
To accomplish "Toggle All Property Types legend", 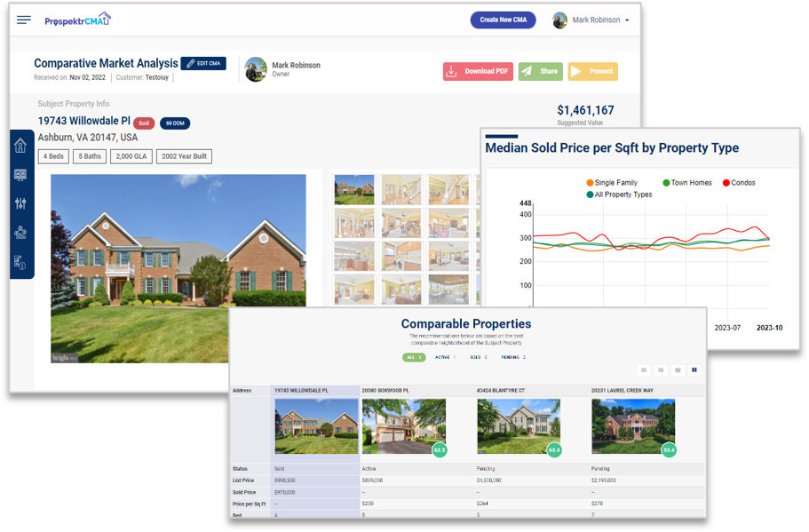I will click(x=619, y=195).
